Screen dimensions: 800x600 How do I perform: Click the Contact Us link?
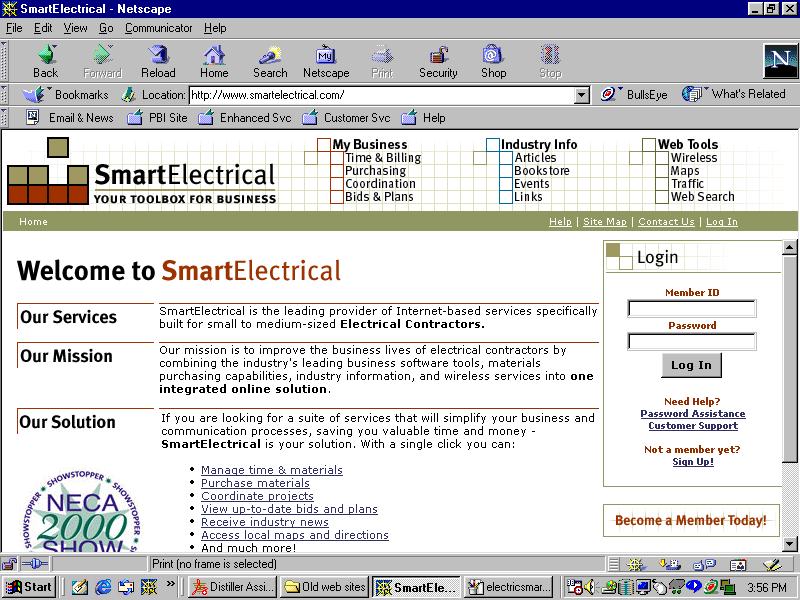point(666,221)
